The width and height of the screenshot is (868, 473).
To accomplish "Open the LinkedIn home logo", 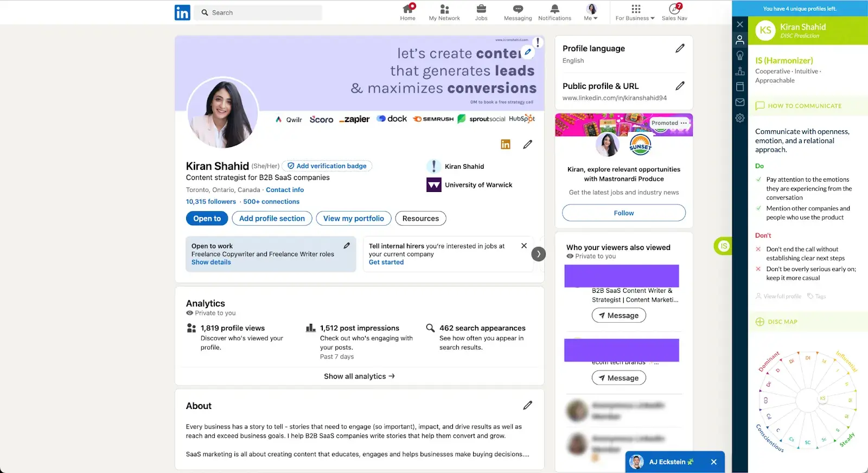I will pos(182,12).
